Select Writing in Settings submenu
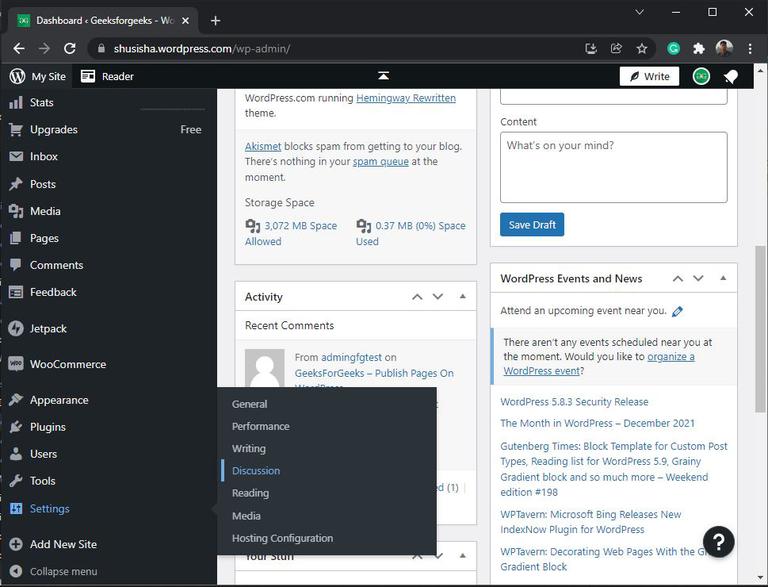 (x=249, y=448)
